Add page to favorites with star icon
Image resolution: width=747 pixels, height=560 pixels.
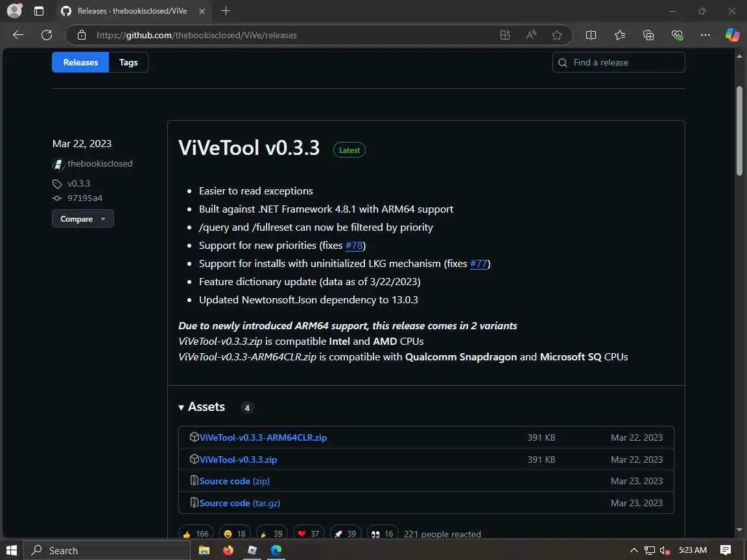(x=557, y=35)
